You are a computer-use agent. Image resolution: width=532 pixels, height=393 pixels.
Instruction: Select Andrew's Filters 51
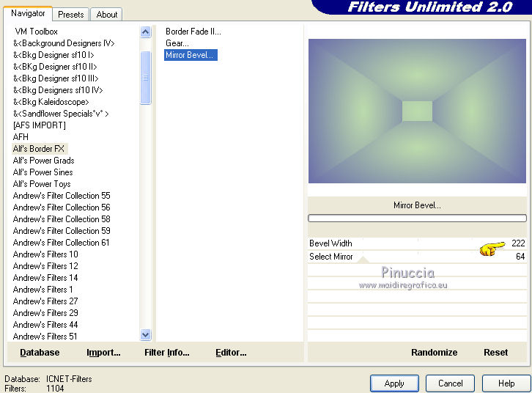point(45,337)
